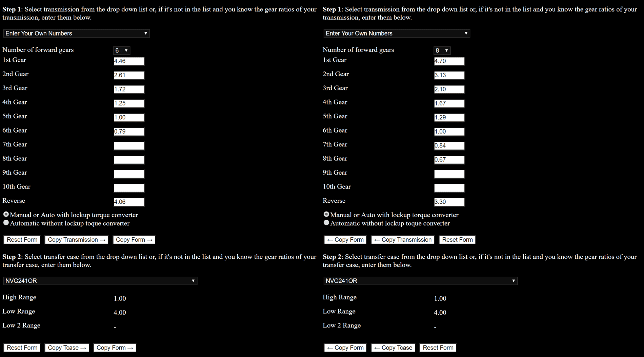
Task: Click left transmission 'Copy Form →' button
Action: (x=134, y=240)
